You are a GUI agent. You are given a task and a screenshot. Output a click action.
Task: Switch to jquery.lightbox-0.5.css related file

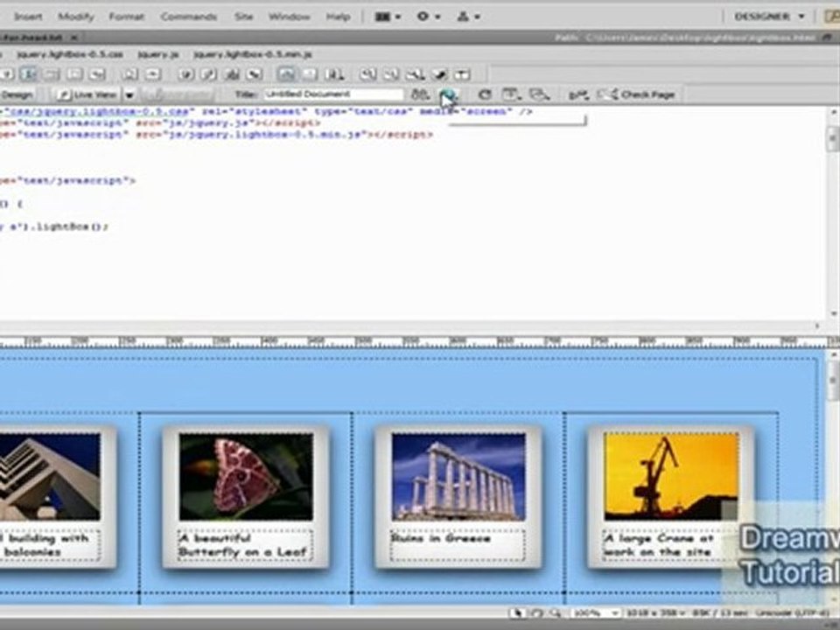point(70,54)
